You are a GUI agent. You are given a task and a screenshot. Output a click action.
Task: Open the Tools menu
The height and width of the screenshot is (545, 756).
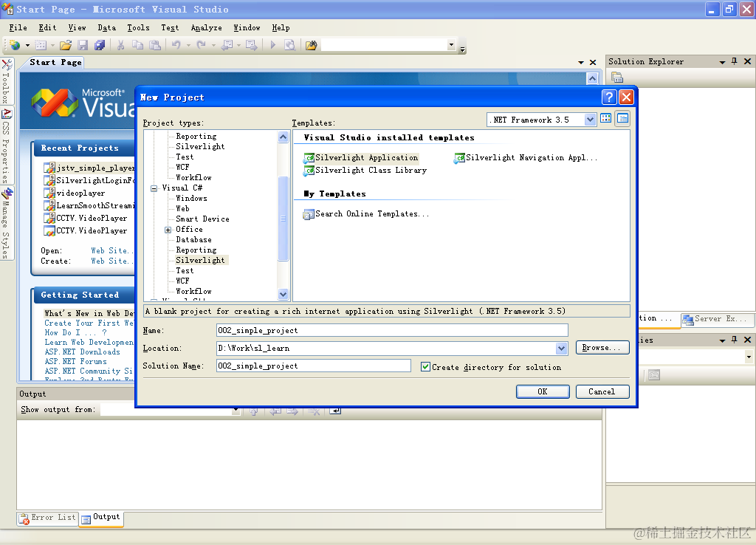point(138,28)
